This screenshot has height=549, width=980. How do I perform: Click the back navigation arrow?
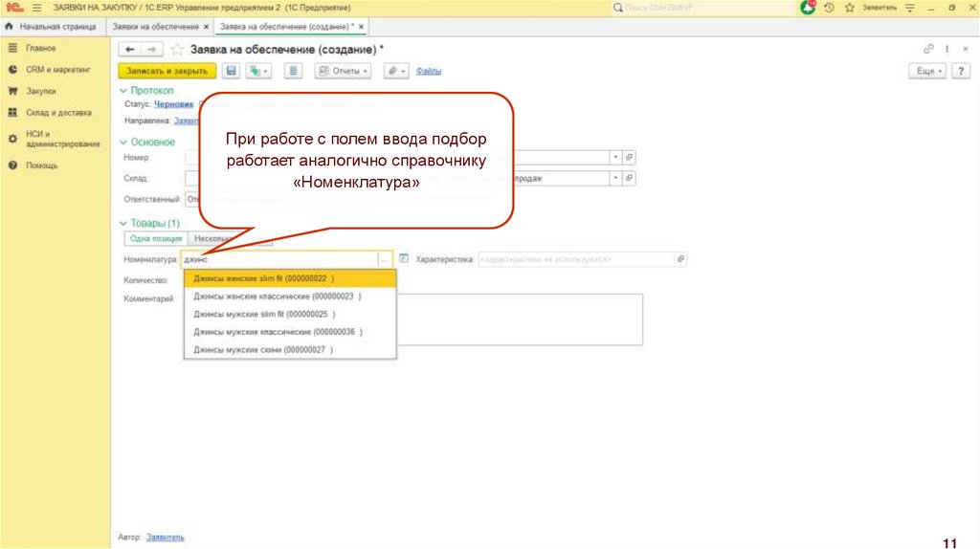tap(130, 49)
